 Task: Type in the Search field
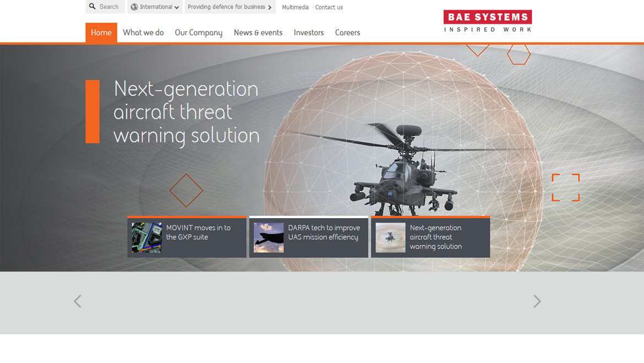[110, 7]
